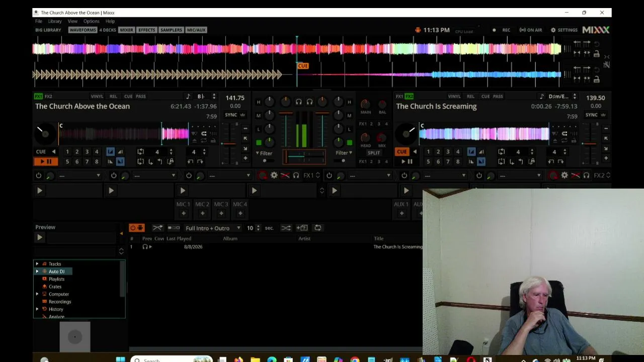This screenshot has width=644, height=362.
Task: Toggle the right deck beatloop icon
Action: [x=501, y=152]
